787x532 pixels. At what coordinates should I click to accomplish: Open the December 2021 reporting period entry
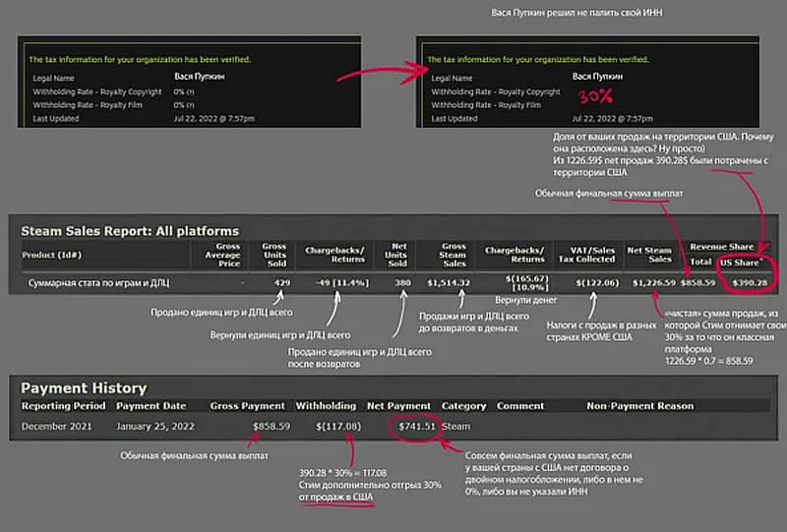(57, 427)
